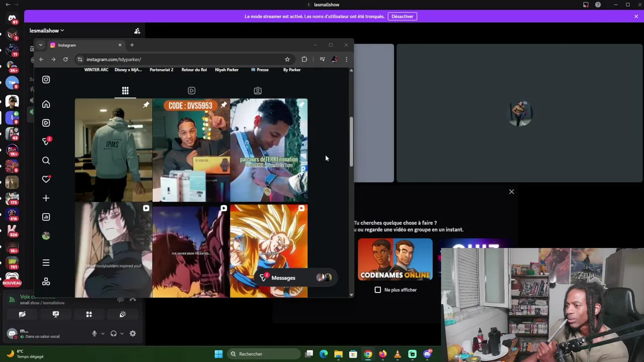Screen dimensions: 644x362
Task: Open the CODE : DVS5953 post
Action: click(191, 150)
